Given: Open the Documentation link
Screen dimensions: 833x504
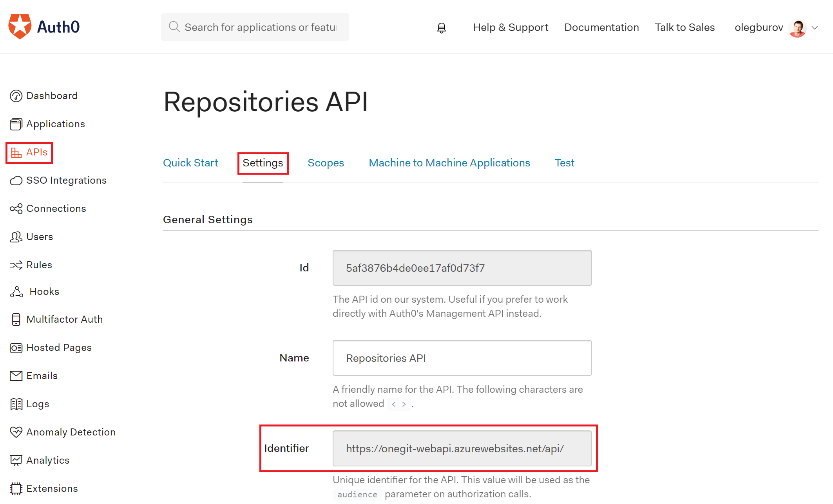Looking at the screenshot, I should (x=601, y=27).
